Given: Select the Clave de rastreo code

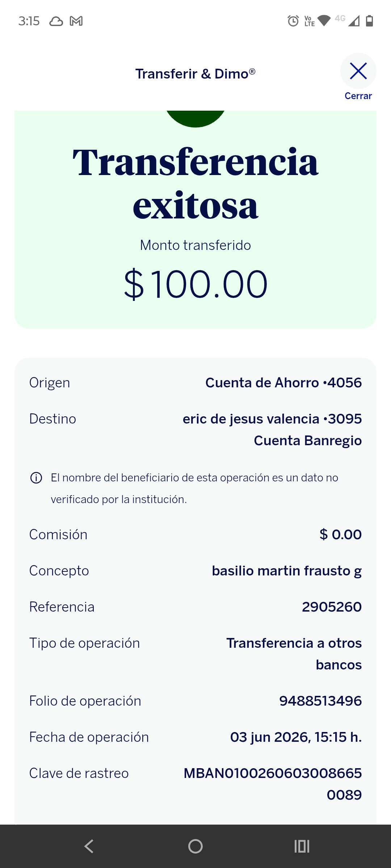Looking at the screenshot, I should tap(273, 784).
